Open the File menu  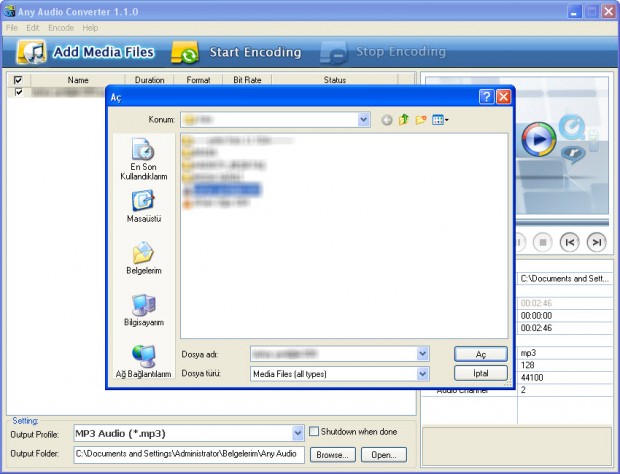pos(12,28)
